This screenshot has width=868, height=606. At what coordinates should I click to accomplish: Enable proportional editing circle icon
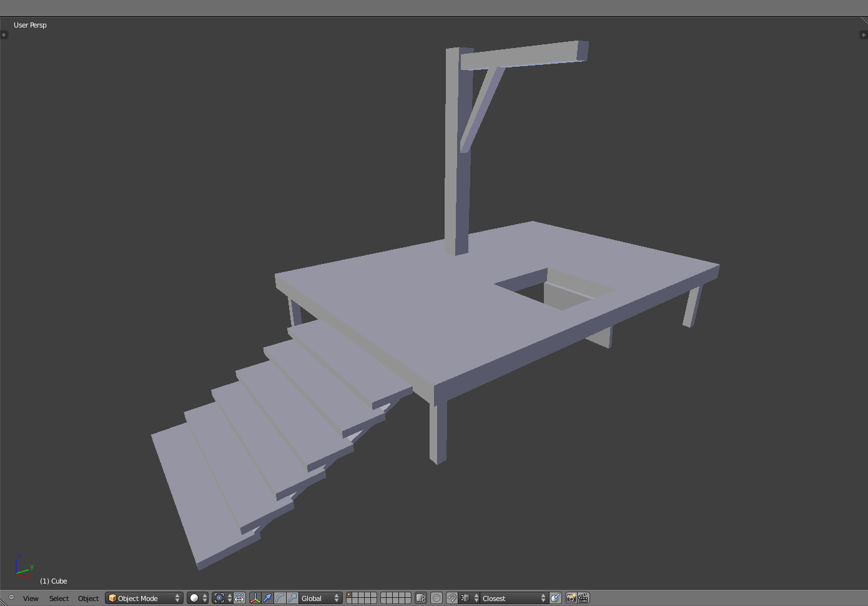coord(436,598)
